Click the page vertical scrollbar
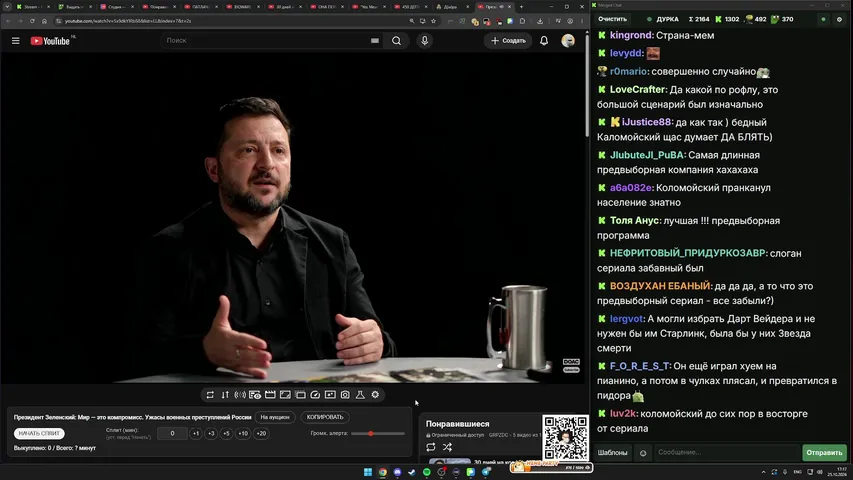Viewport: 853px width, 480px height. click(x=587, y=84)
